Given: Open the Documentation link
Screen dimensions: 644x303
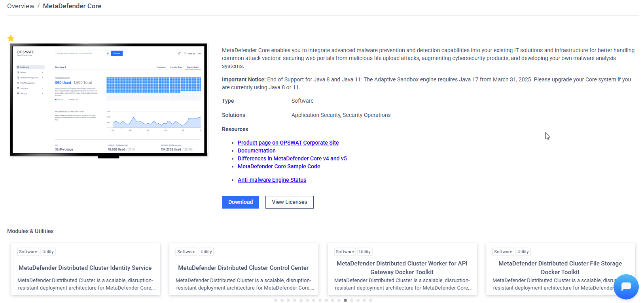Looking at the screenshot, I should [x=256, y=151].
